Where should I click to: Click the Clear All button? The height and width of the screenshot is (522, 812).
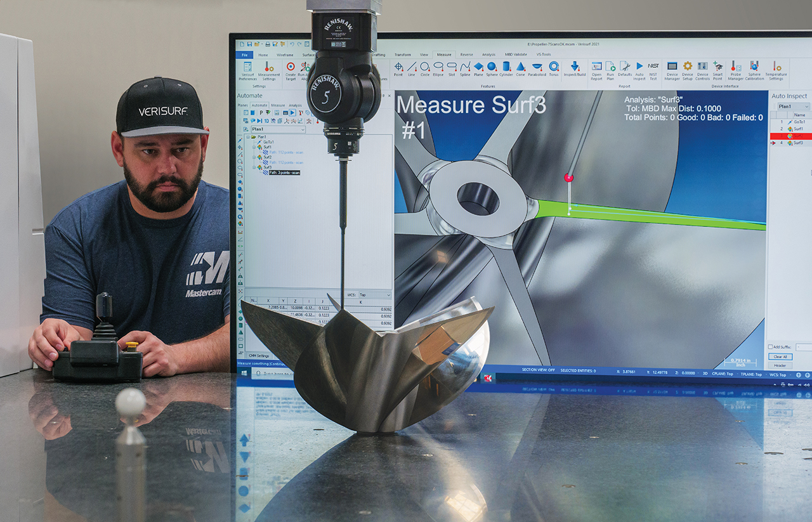(x=780, y=356)
